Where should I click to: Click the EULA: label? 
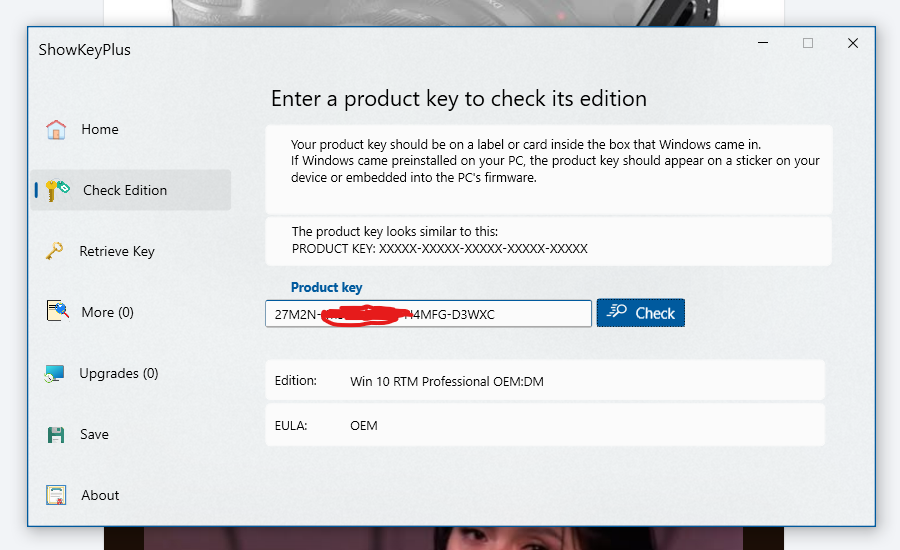point(291,425)
